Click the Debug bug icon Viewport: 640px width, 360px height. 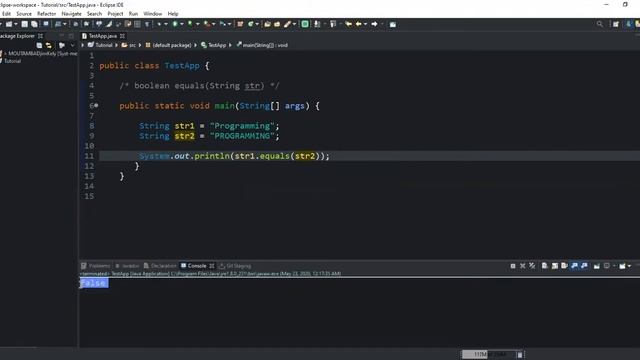(159, 24)
